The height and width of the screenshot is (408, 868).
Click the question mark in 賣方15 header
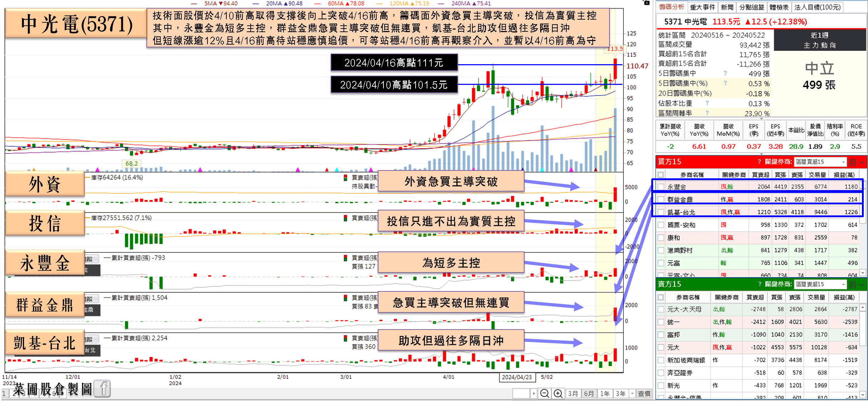click(759, 284)
